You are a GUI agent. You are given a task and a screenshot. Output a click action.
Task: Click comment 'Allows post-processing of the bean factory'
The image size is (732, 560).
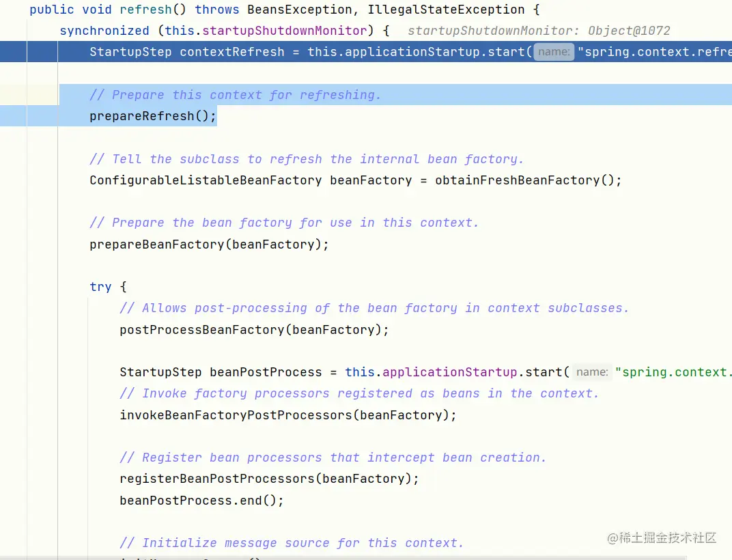(x=288, y=308)
